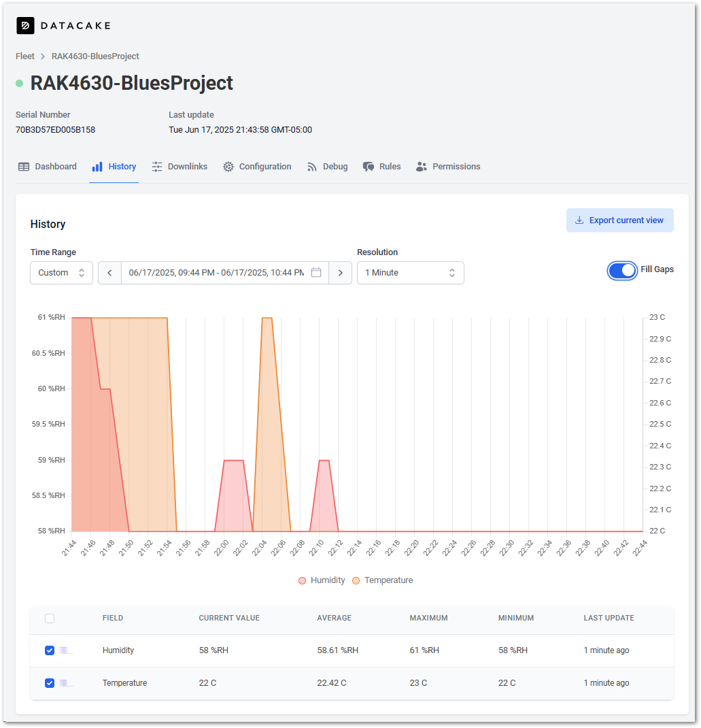Click the Humidity field name in table
The width and height of the screenshot is (701, 728).
[118, 650]
